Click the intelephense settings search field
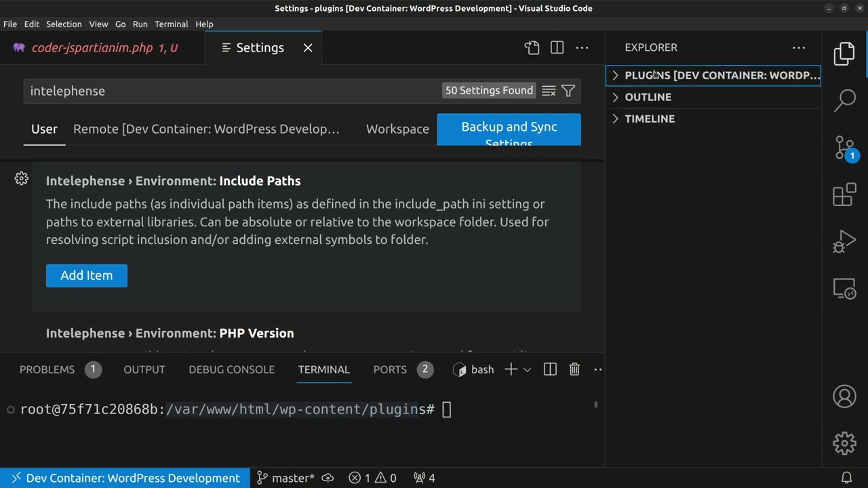 click(231, 91)
